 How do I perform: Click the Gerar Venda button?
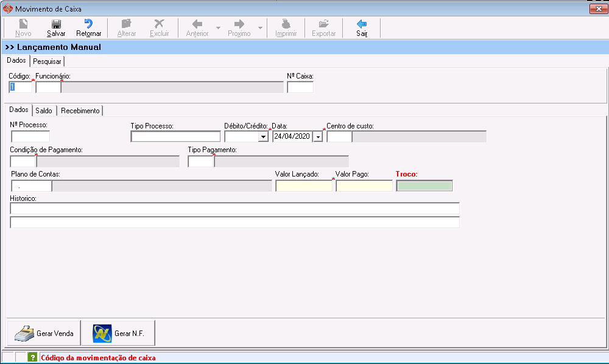44,333
